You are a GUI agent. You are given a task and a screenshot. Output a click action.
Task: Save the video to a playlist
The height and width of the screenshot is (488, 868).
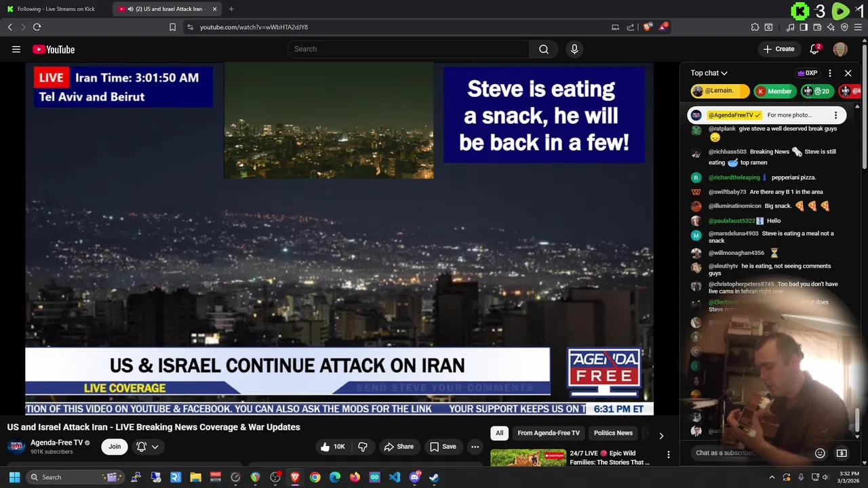[x=443, y=447]
